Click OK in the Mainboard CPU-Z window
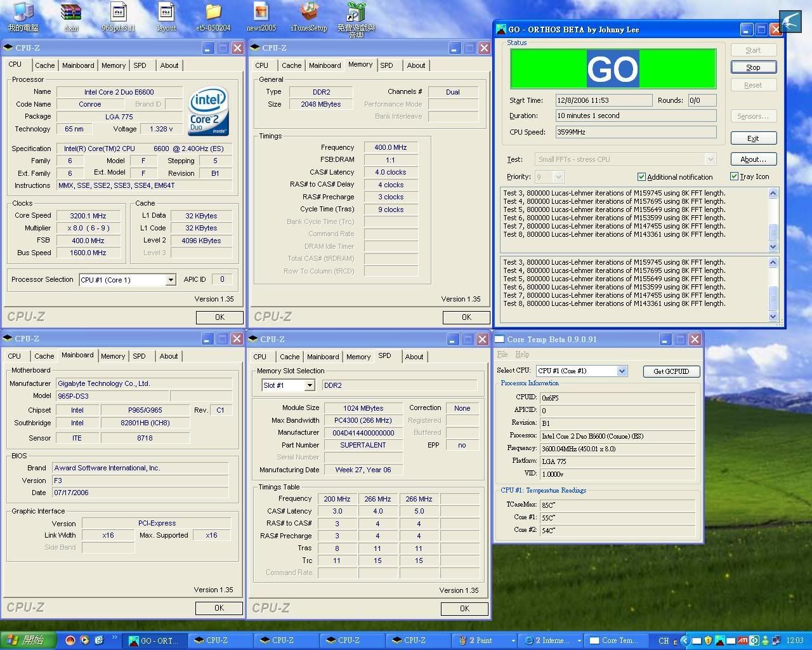The width and height of the screenshot is (812, 650). coord(219,608)
